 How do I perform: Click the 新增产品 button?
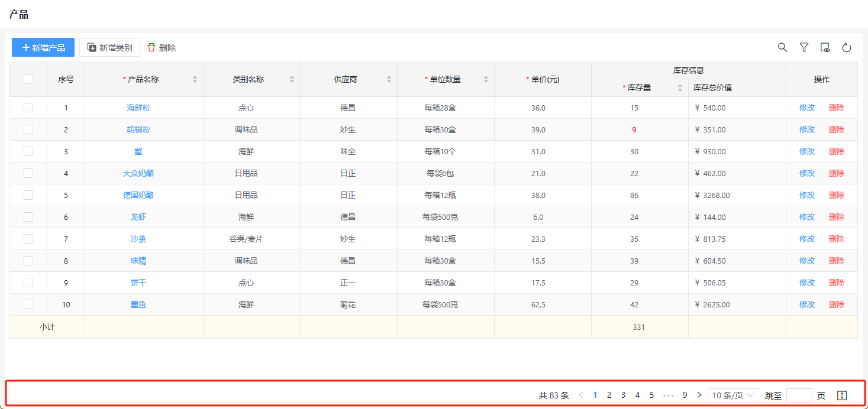tap(43, 47)
